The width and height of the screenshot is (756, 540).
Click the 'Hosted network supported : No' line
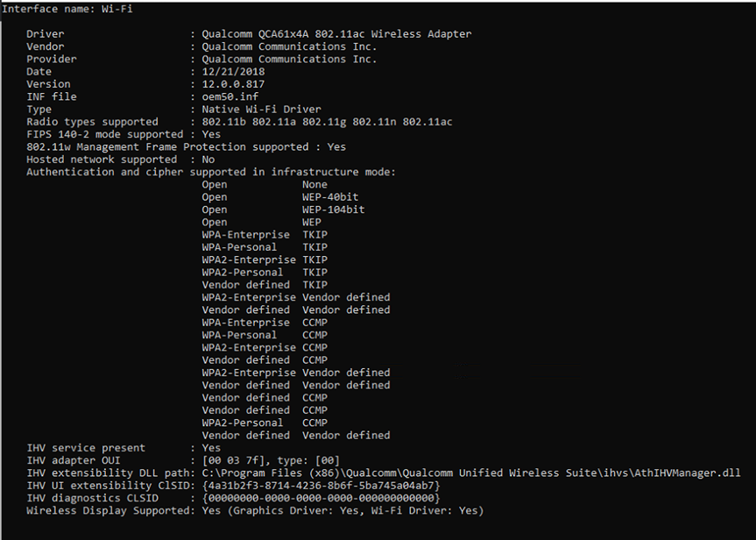pos(121,160)
